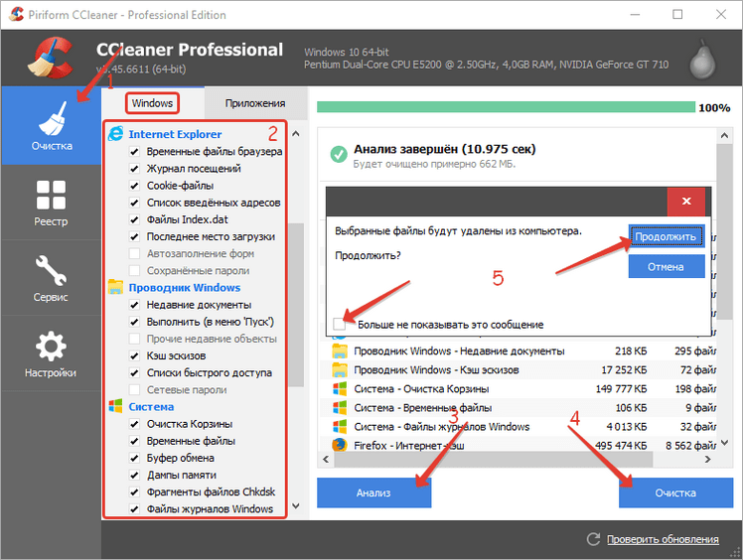
Task: Enable Сетевые пароли checkbox
Action: (x=134, y=390)
